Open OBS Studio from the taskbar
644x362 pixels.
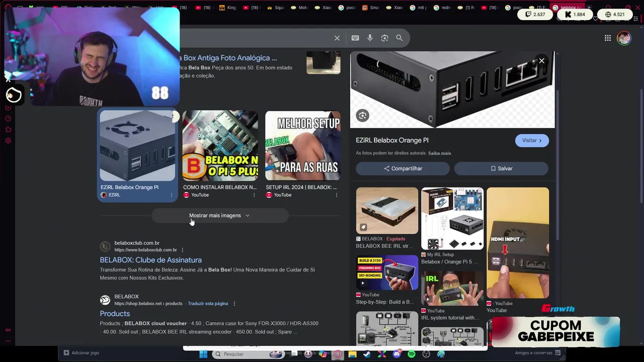[426, 354]
